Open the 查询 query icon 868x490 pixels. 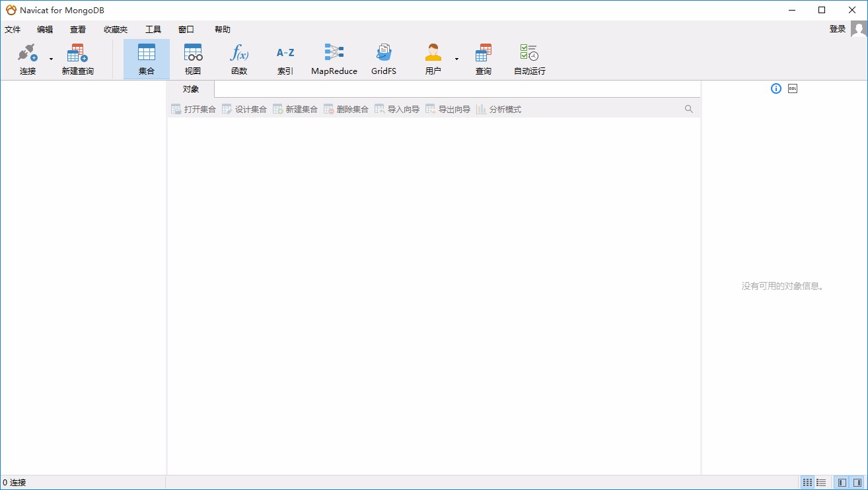[x=484, y=59]
